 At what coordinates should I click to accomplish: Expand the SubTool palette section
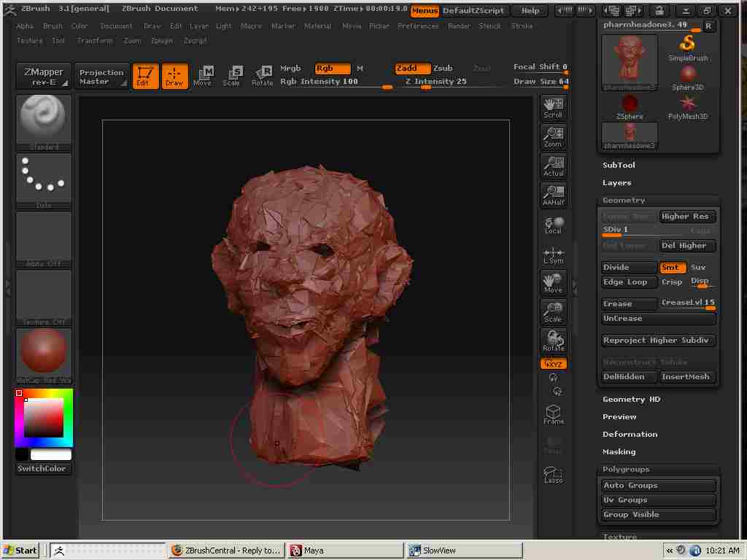tap(619, 166)
